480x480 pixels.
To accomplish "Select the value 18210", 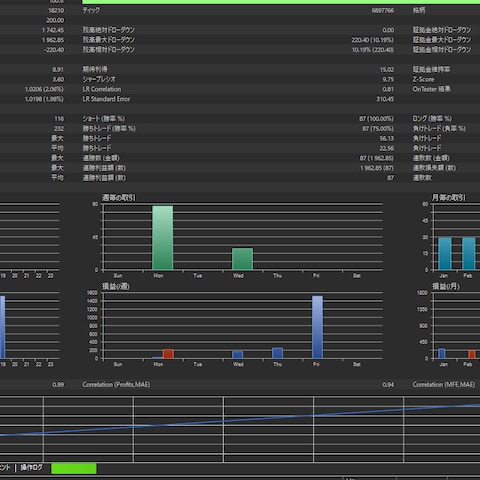I will [x=56, y=11].
